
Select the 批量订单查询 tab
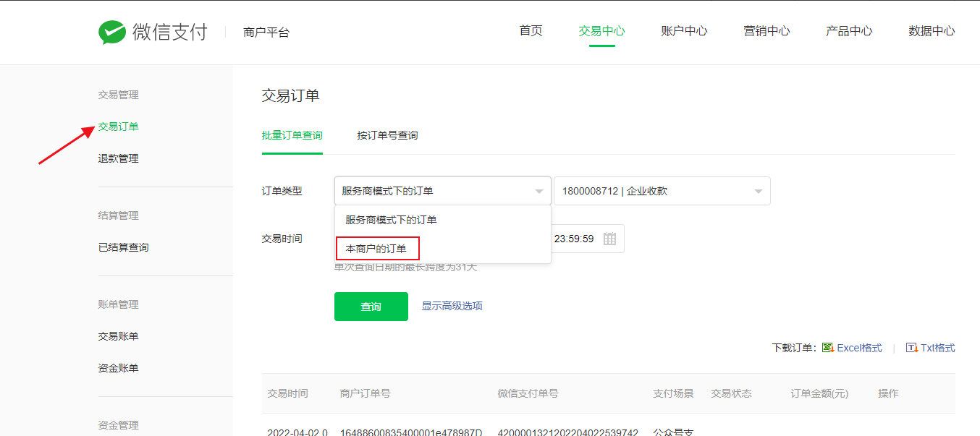(x=292, y=135)
